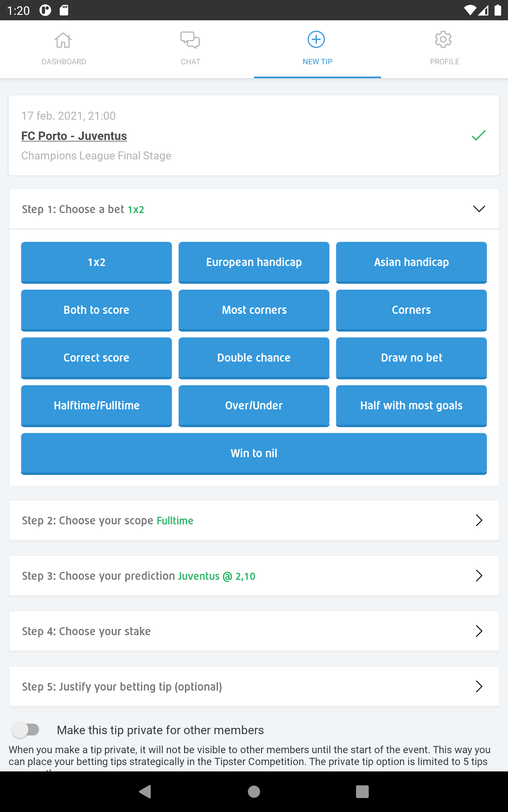Tap the Dashboard home icon
508x812 pixels.
pyautogui.click(x=63, y=41)
